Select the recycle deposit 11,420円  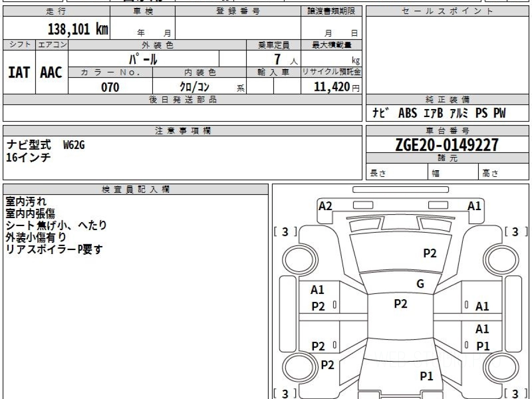tap(336, 87)
